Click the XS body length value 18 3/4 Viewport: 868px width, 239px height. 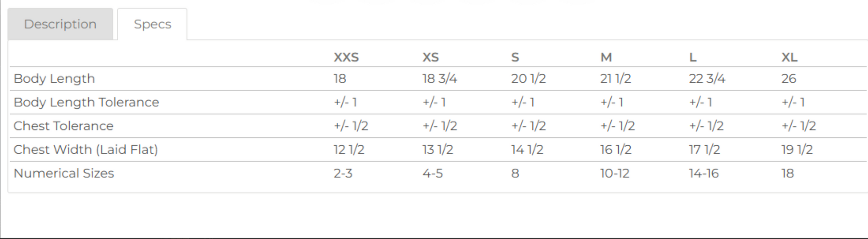coord(440,79)
